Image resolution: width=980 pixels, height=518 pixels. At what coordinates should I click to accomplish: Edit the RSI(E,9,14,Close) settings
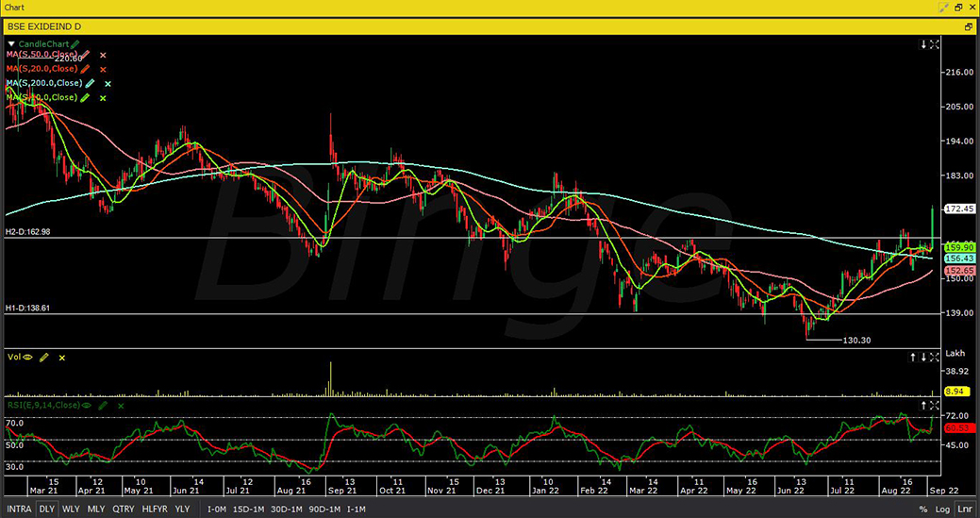pos(103,406)
